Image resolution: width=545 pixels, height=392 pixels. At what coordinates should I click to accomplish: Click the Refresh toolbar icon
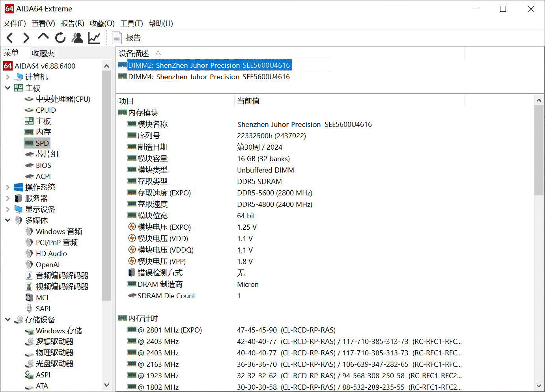click(60, 38)
